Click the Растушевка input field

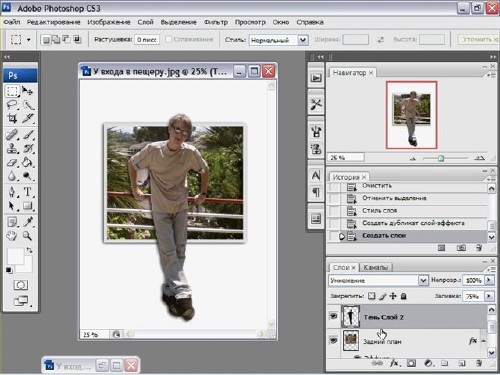click(x=147, y=40)
